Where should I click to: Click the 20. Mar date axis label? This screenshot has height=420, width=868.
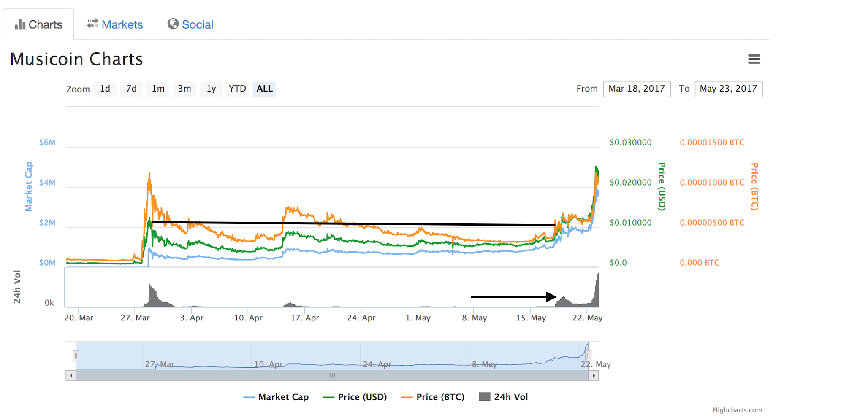79,318
